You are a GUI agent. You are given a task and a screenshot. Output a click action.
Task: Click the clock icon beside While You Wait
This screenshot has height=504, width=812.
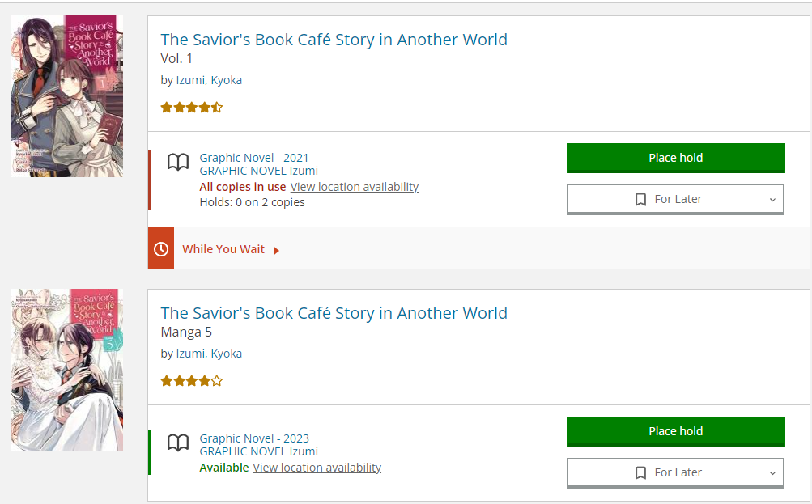pyautogui.click(x=161, y=249)
